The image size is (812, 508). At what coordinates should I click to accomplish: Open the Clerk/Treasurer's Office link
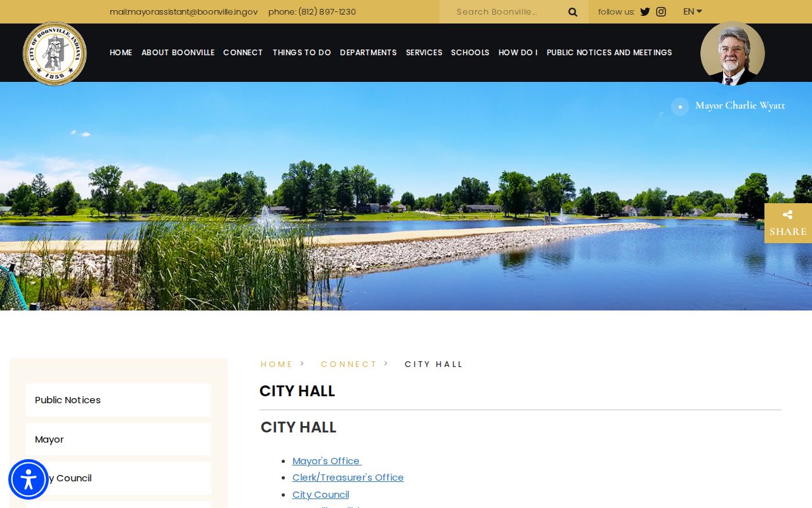348,478
